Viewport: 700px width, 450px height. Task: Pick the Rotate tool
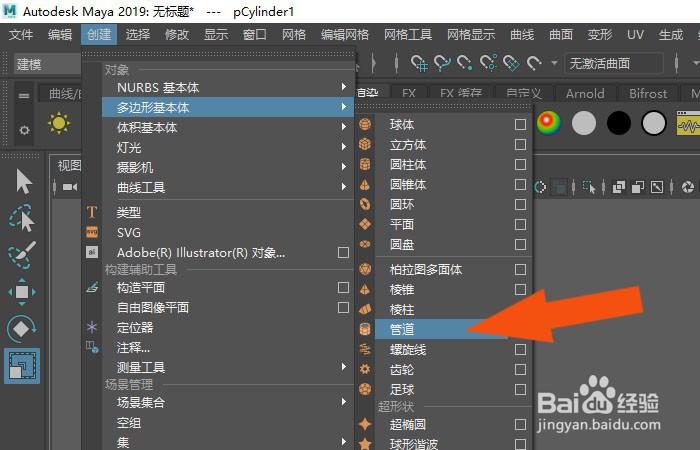tap(21, 329)
